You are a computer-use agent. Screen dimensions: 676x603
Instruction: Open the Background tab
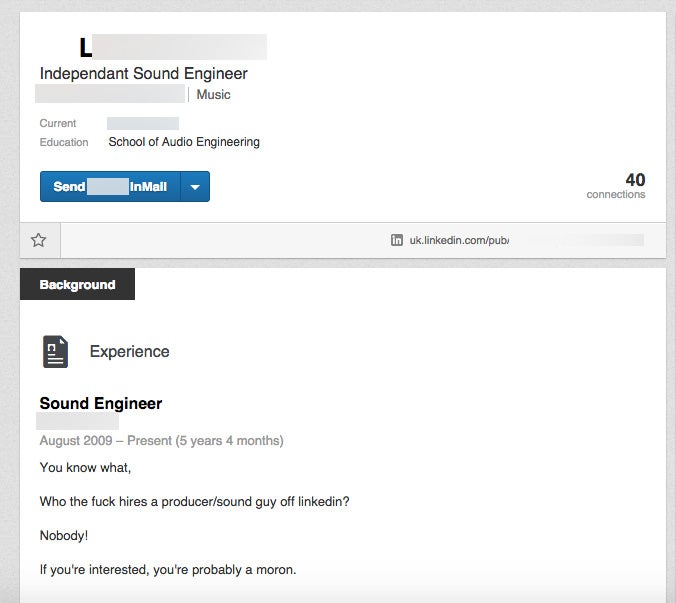coord(77,284)
